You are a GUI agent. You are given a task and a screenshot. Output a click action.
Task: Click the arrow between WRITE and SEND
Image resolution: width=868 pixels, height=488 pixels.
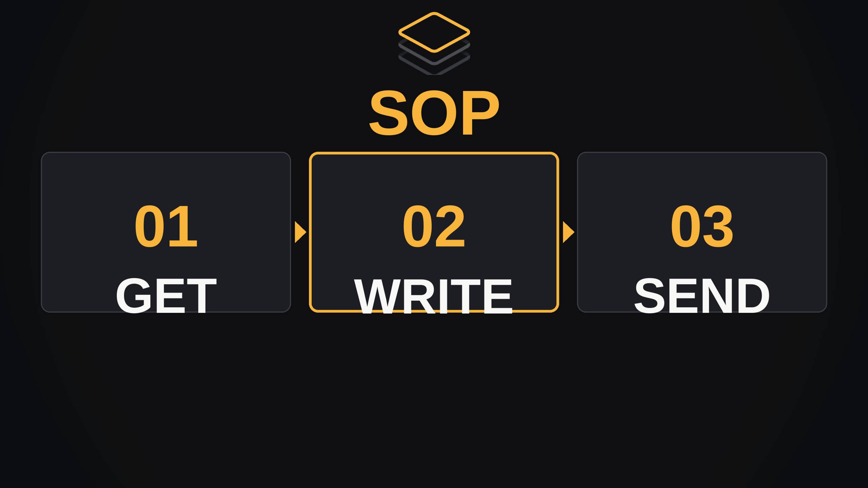pyautogui.click(x=569, y=232)
